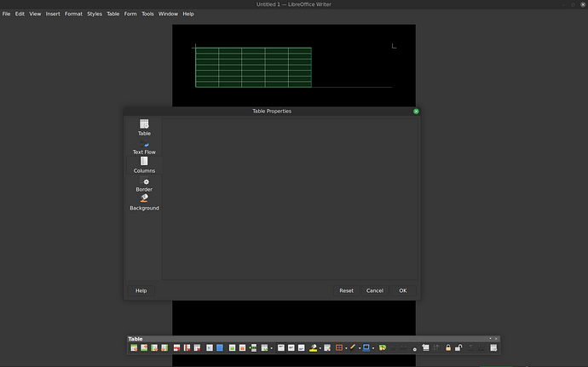This screenshot has width=588, height=367.
Task: Expand the Border Style dropdown arrow
Action: pyautogui.click(x=360, y=348)
